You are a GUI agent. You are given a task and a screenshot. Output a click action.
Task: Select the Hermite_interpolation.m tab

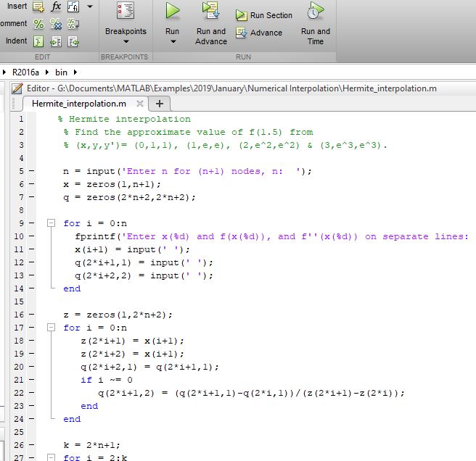coord(78,104)
